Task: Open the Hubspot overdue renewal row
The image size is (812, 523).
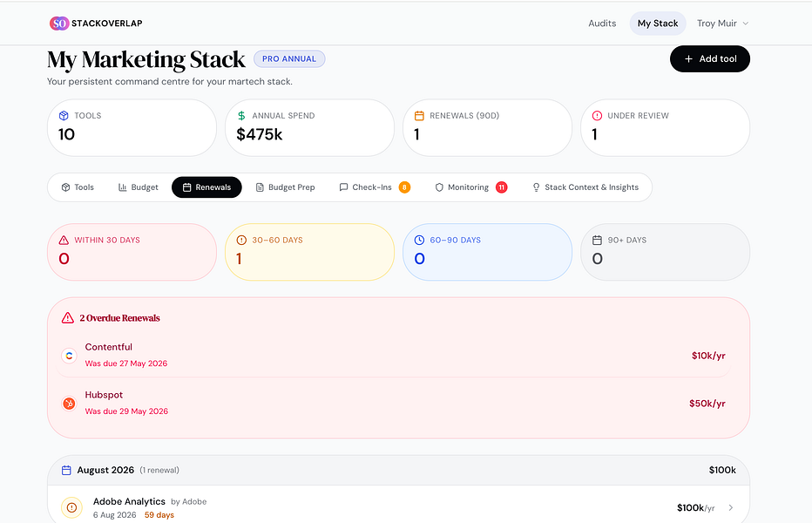Action: tap(393, 404)
